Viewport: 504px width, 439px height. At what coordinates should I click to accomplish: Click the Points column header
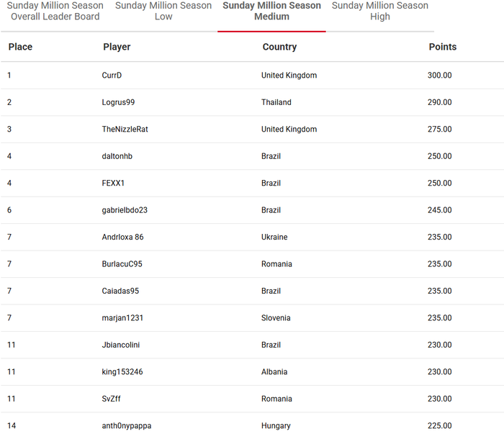[x=443, y=47]
